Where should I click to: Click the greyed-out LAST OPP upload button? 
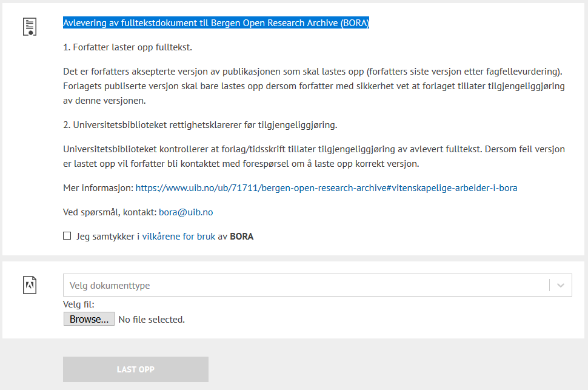point(135,369)
